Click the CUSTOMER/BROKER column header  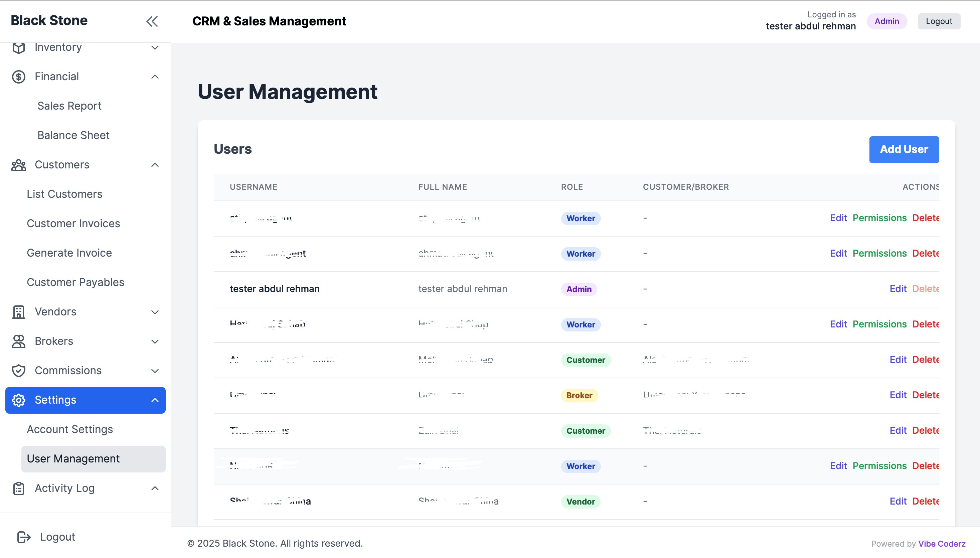click(x=686, y=187)
